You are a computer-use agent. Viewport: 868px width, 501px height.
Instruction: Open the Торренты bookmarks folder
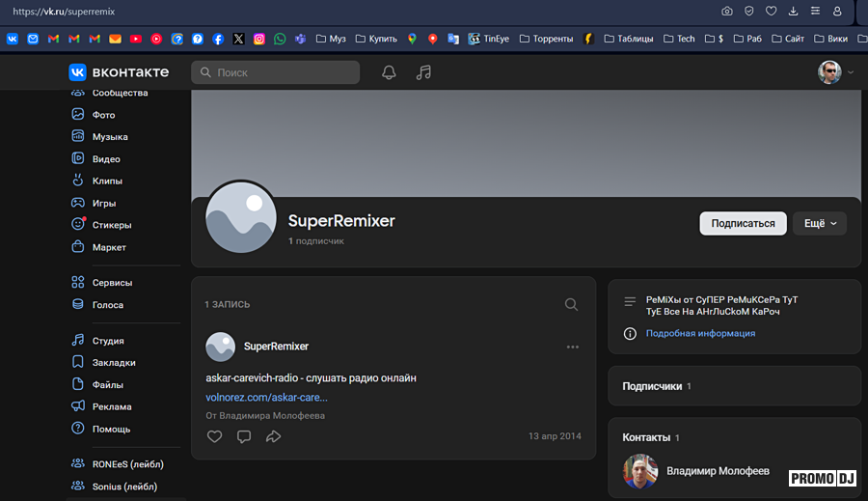546,39
